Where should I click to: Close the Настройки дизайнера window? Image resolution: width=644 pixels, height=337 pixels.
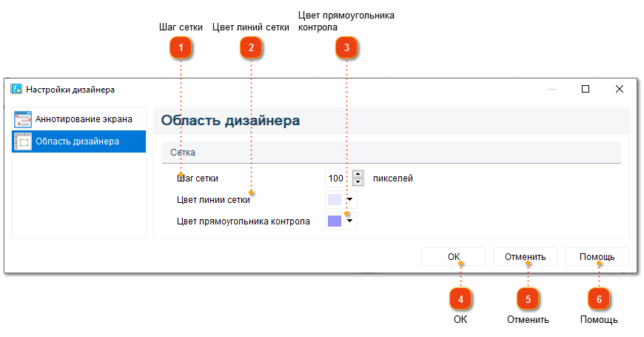click(x=620, y=89)
